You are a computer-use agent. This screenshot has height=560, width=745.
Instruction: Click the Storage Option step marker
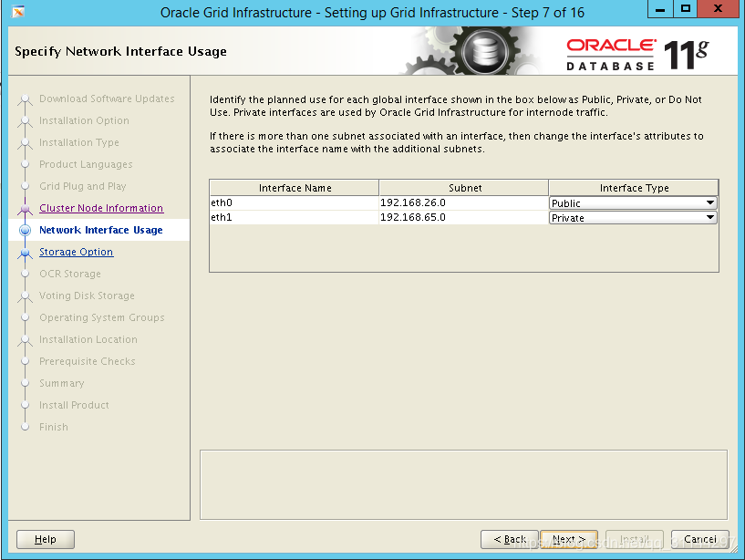[26, 253]
